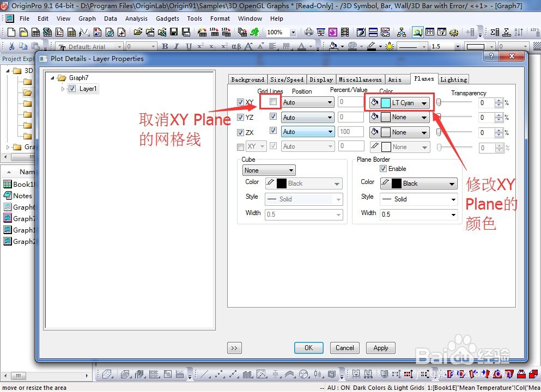Click the Apply button
541x392 pixels.
click(x=381, y=348)
